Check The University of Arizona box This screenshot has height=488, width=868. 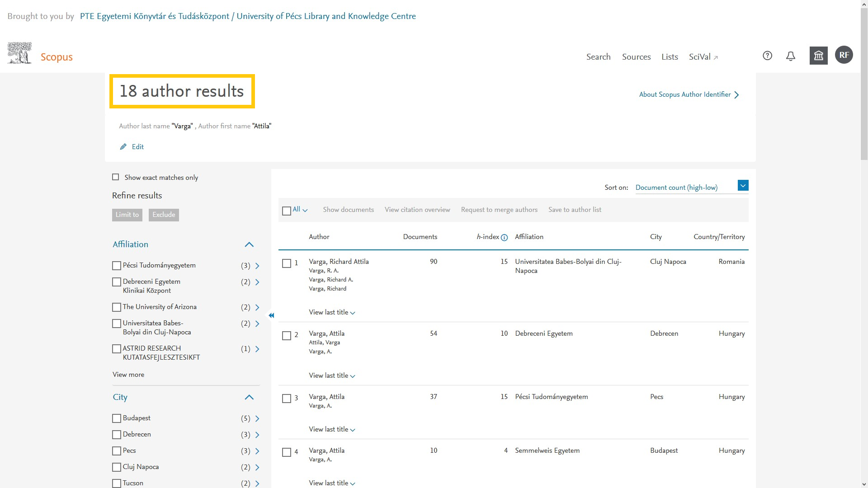117,307
